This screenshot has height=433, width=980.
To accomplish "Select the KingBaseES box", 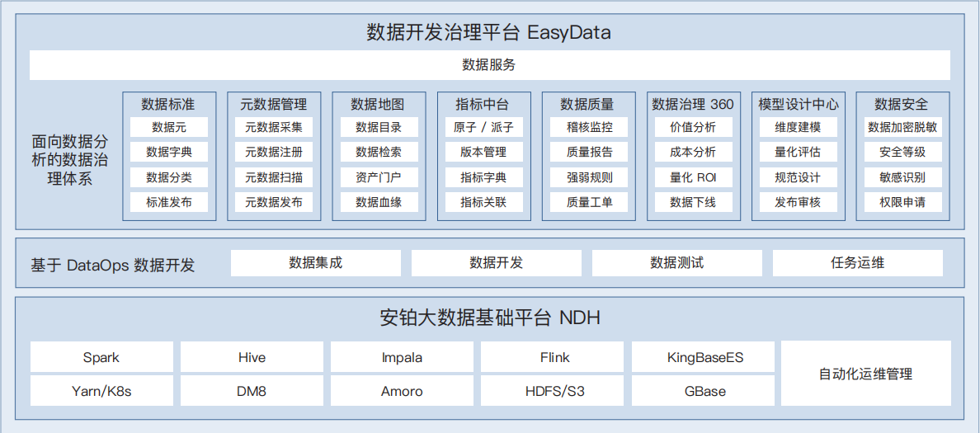I will coord(703,357).
